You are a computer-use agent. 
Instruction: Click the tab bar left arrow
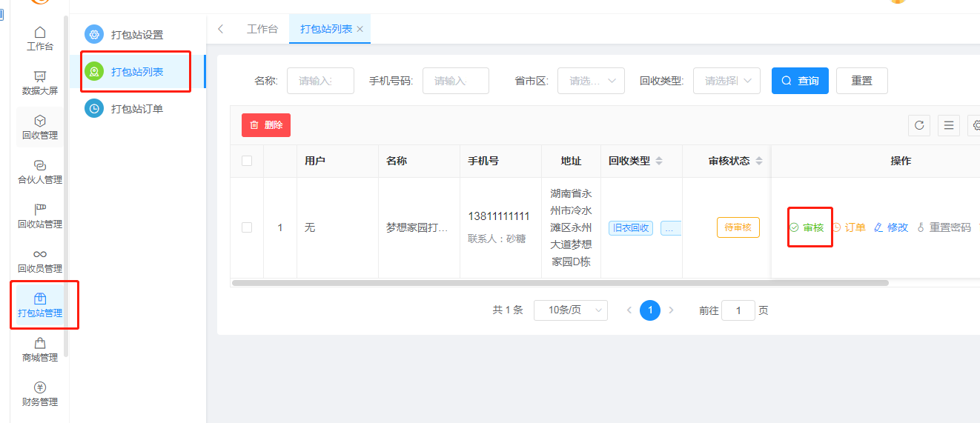point(220,29)
